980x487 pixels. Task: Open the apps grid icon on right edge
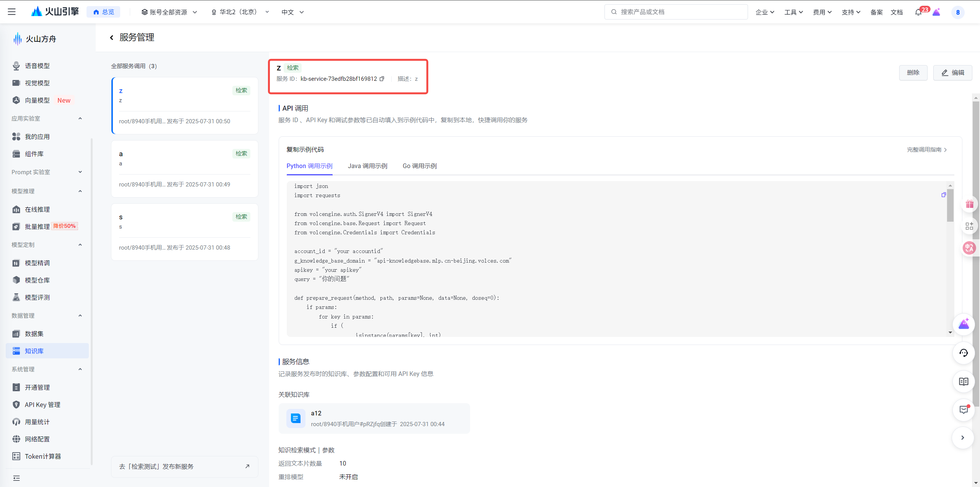click(969, 226)
